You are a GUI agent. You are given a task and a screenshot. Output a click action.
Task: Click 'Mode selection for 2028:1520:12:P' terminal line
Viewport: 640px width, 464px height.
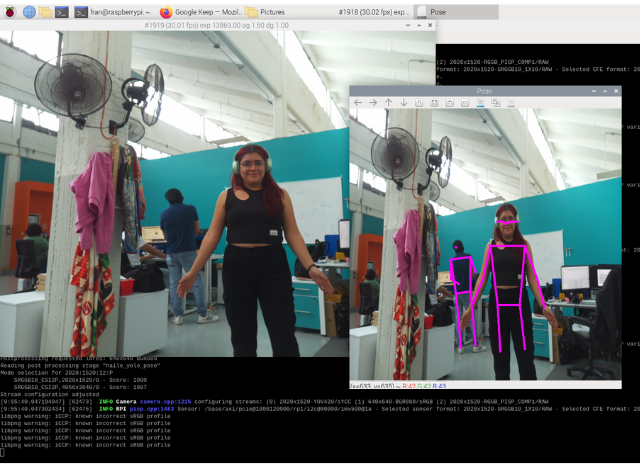(x=57, y=373)
